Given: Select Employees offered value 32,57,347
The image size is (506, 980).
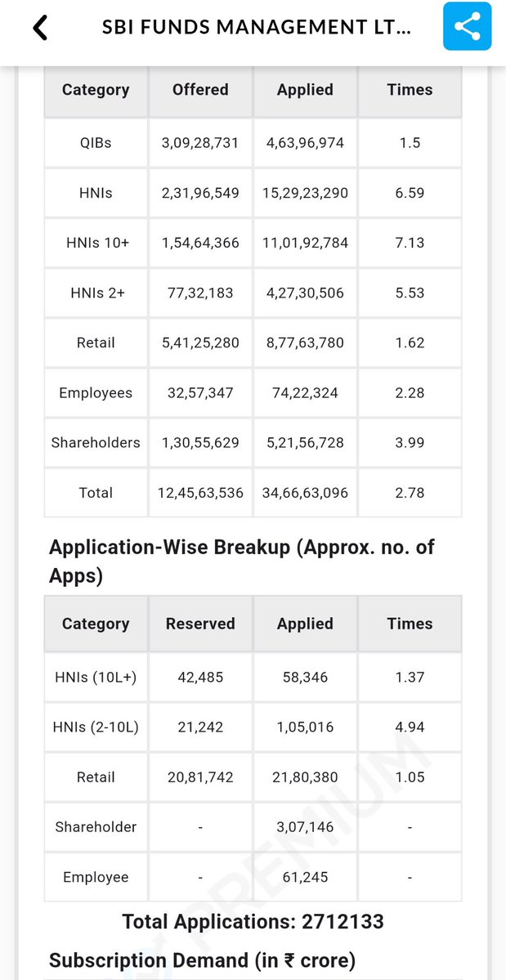Looking at the screenshot, I should tap(200, 392).
